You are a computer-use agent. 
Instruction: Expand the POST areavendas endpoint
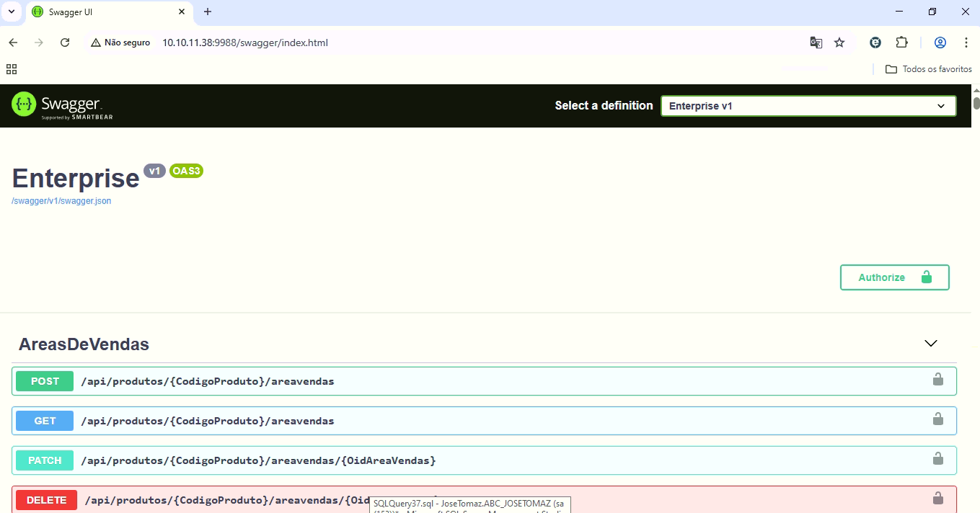click(484, 381)
